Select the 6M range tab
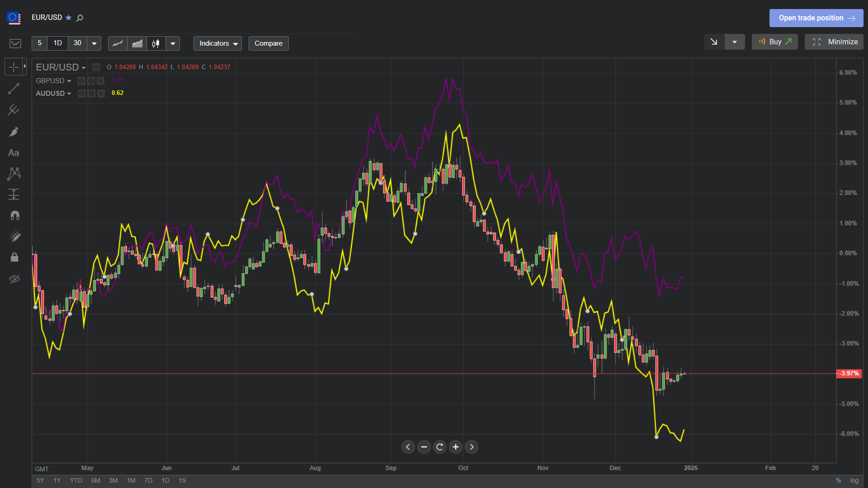Screen dimensions: 868x488 [x=95, y=480]
